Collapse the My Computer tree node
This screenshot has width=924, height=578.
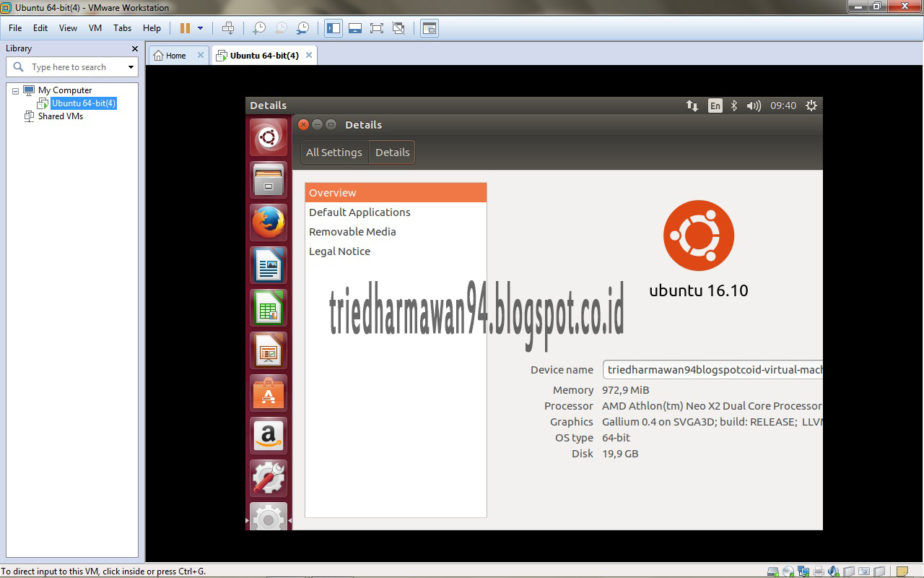[16, 91]
